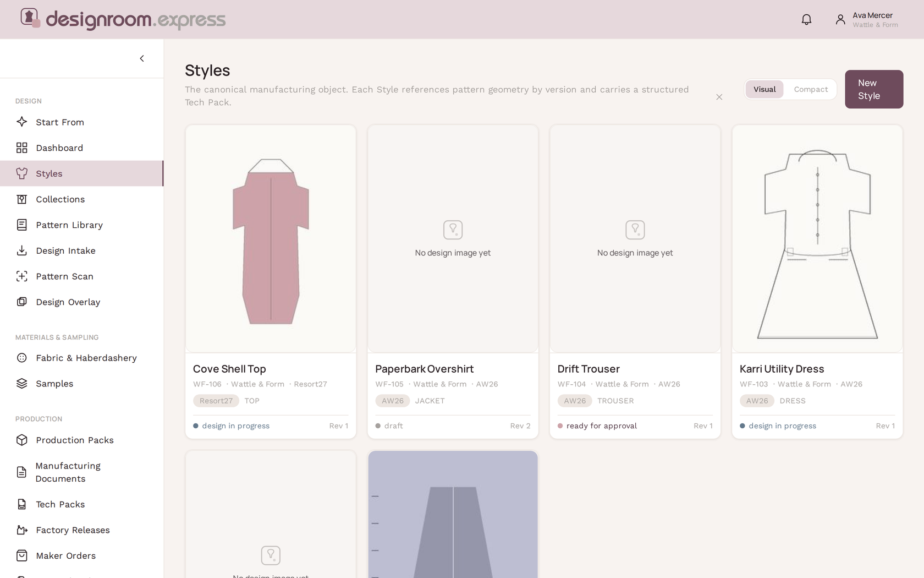Click the Resort27 tag on Cove Shell Top
Screen dimensions: 924x578
pyautogui.click(x=216, y=401)
